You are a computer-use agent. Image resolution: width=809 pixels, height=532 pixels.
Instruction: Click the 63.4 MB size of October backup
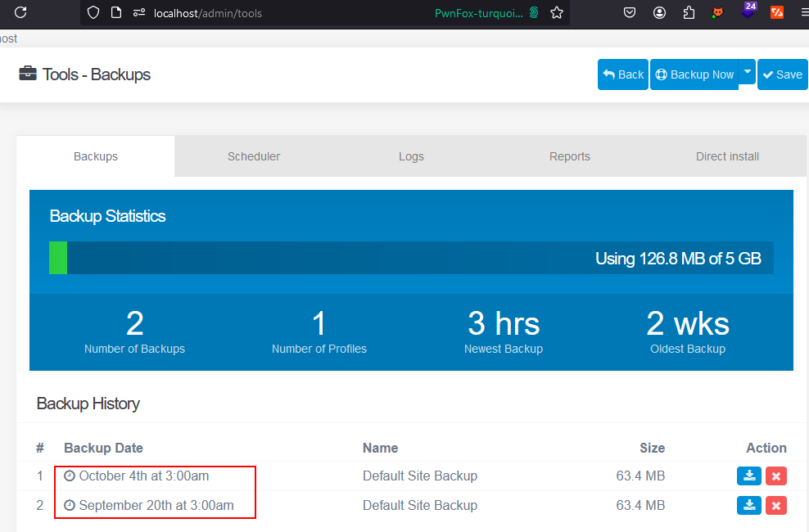point(640,476)
